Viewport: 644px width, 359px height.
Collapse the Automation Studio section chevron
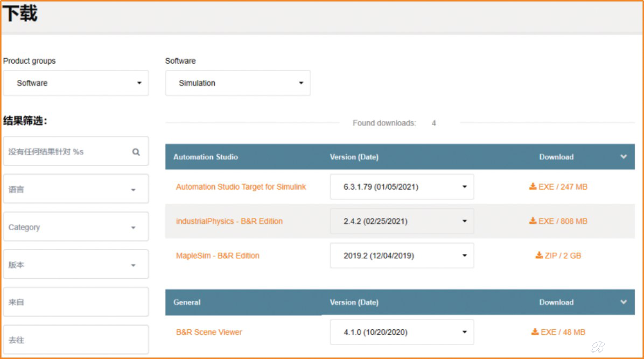coord(624,157)
